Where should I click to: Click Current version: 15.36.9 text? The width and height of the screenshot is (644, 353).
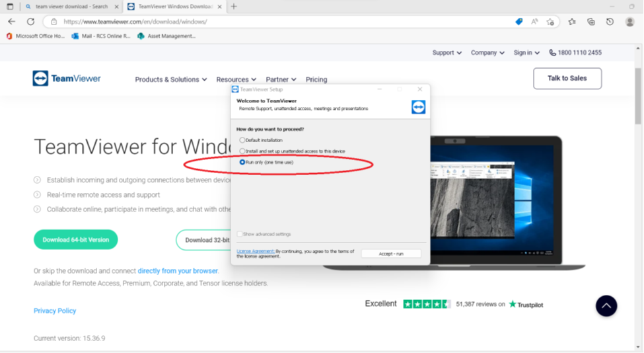(x=69, y=338)
